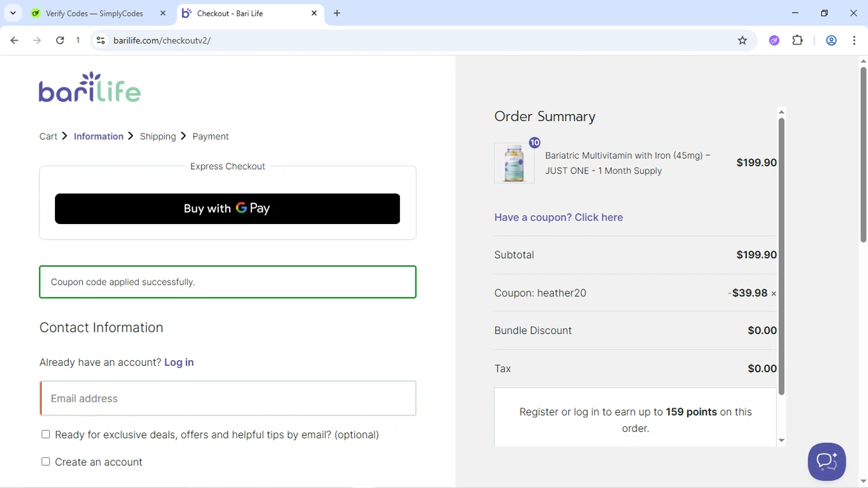
Task: Click Buy with G Pay button
Action: tap(227, 208)
